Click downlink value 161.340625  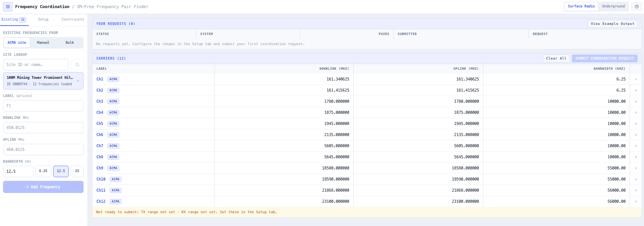pyautogui.click(x=338, y=79)
